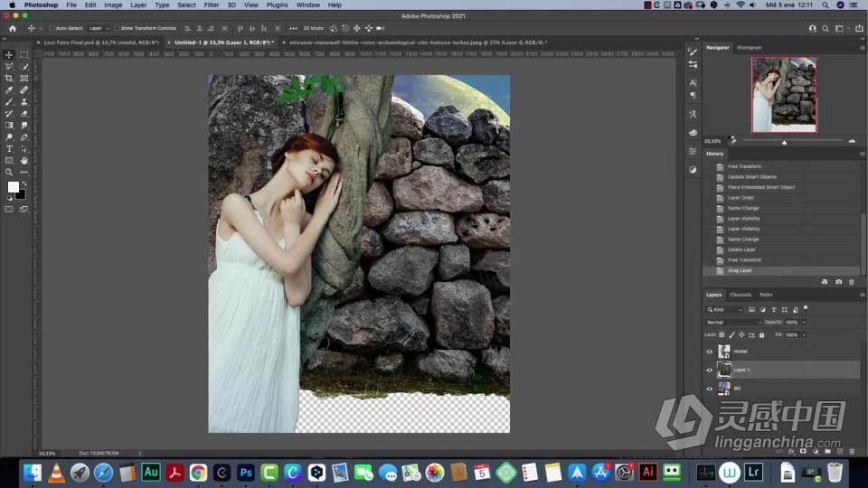Enable the Auto-Select checkbox
The height and width of the screenshot is (488, 868).
52,28
